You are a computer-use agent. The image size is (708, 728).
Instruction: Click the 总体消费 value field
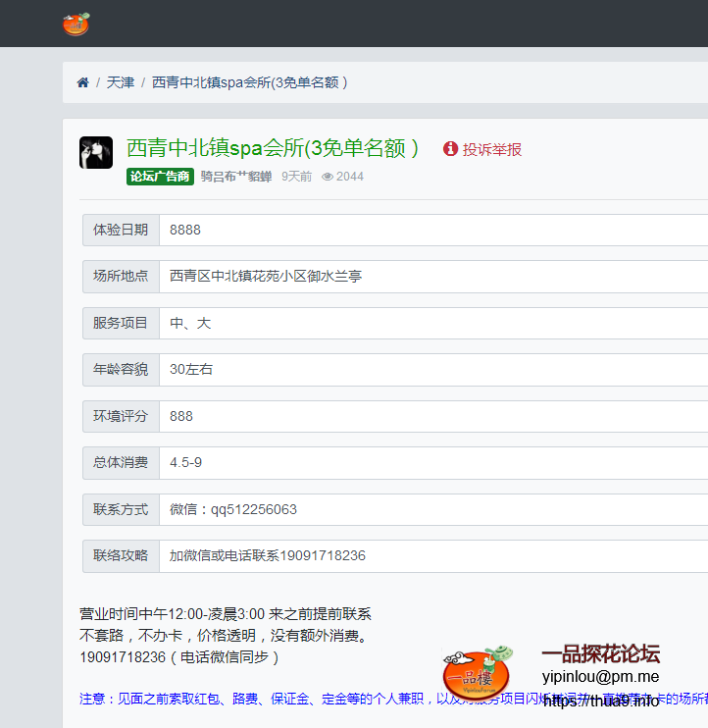(x=431, y=462)
